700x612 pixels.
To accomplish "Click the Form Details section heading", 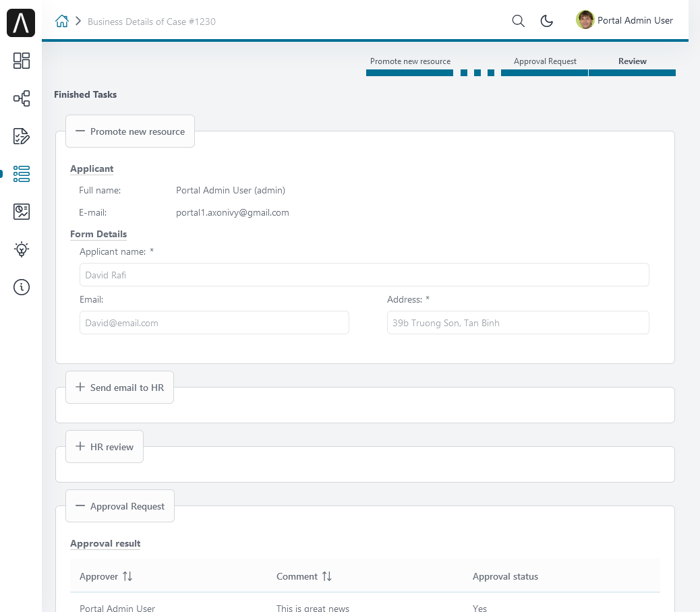I will tap(98, 234).
